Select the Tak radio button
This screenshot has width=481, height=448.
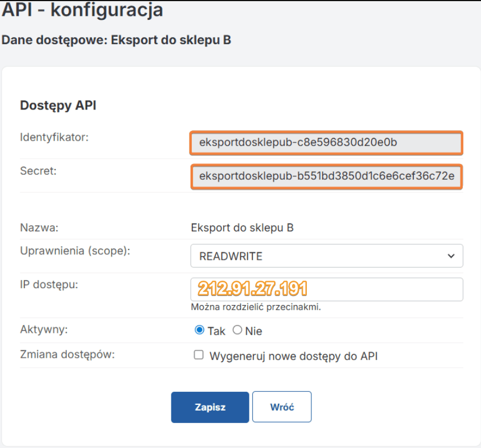200,330
